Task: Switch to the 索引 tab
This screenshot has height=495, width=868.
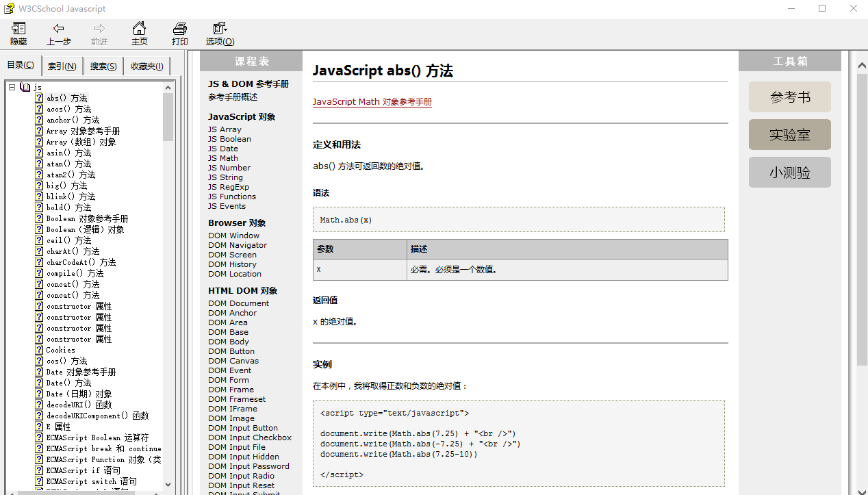Action: pyautogui.click(x=61, y=65)
